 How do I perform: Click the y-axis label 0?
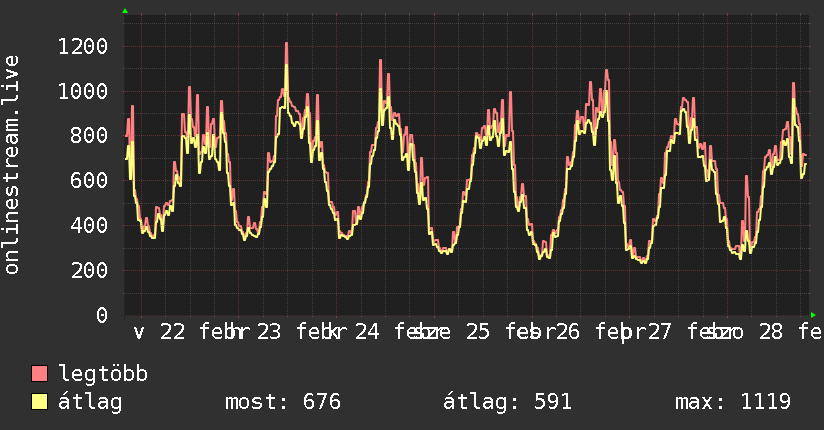[x=102, y=315]
